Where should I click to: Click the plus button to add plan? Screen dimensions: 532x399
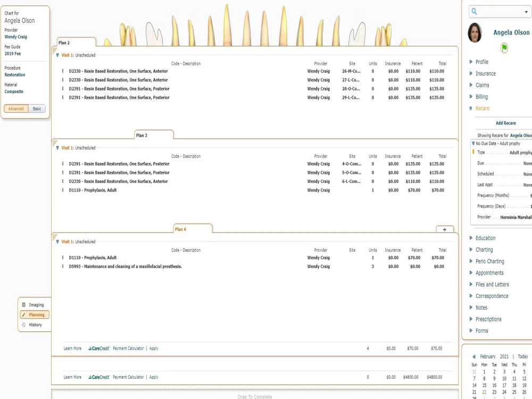(x=444, y=230)
